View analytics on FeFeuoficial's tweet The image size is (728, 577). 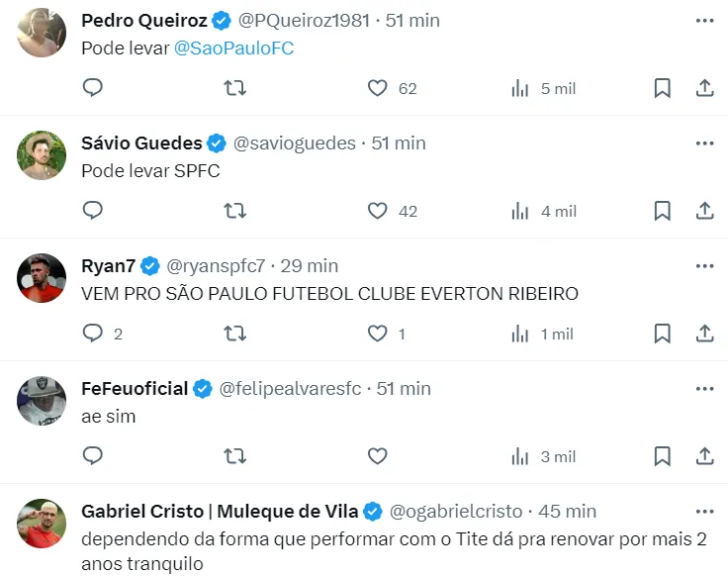[x=521, y=456]
